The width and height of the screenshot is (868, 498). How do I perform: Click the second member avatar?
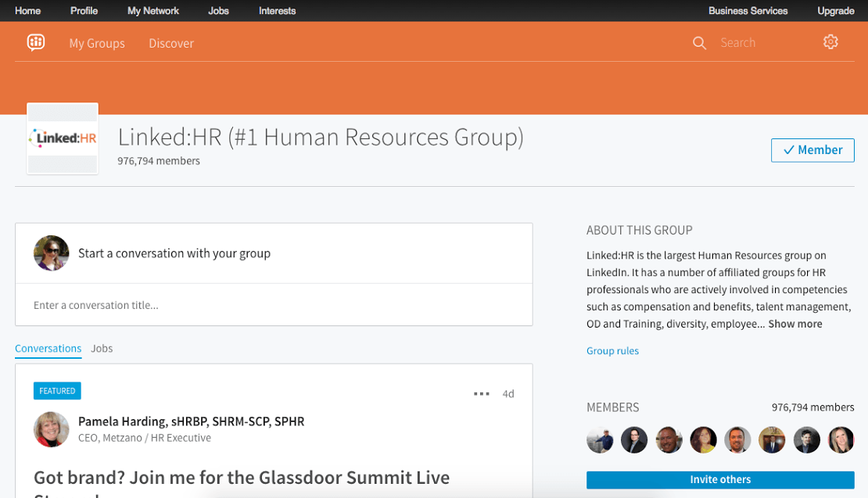tap(634, 440)
